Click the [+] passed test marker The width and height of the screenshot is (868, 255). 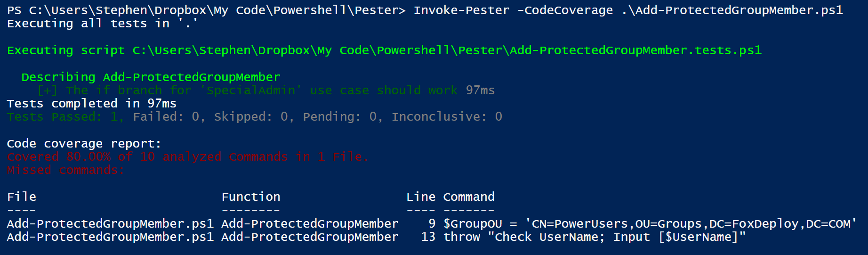[x=48, y=90]
